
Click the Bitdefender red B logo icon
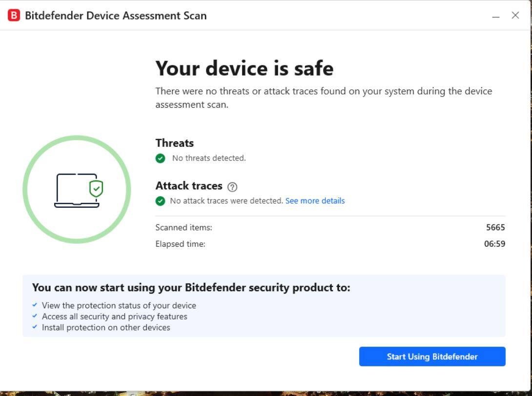click(x=14, y=16)
